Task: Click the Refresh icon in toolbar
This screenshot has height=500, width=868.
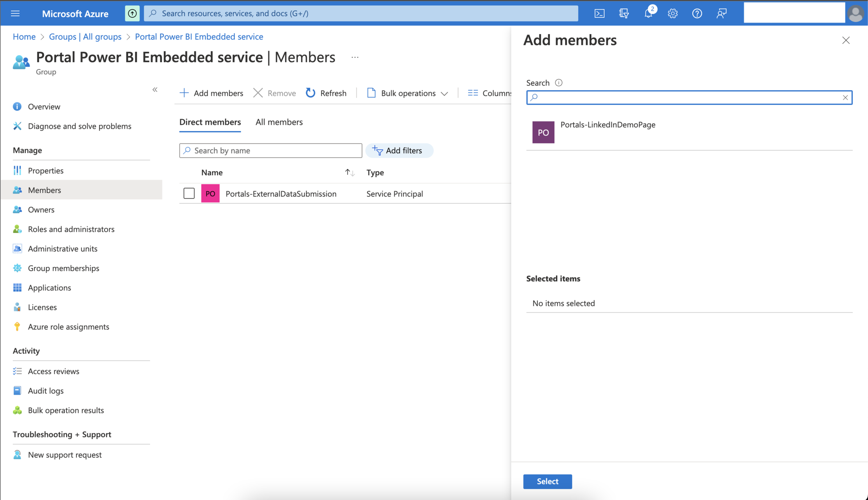Action: tap(310, 93)
